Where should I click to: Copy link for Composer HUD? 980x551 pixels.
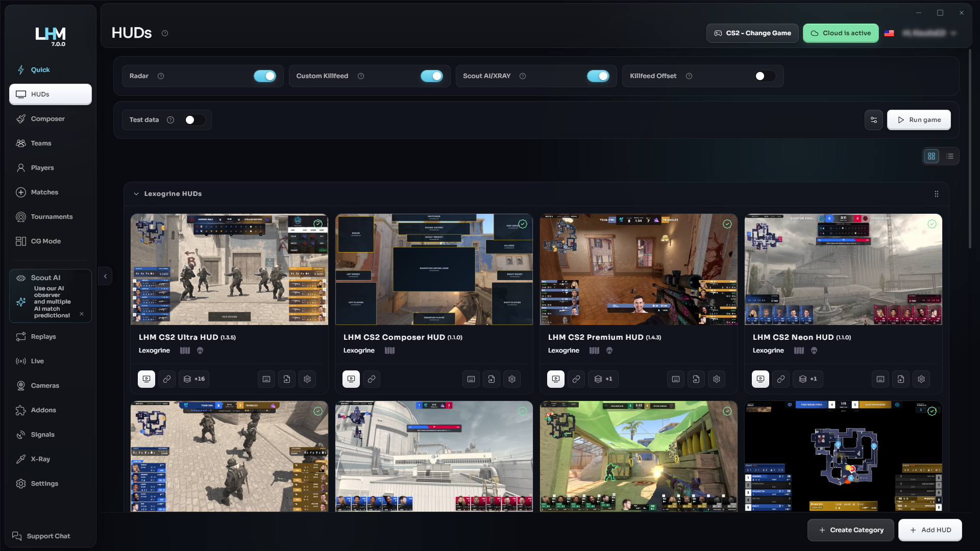click(x=372, y=379)
